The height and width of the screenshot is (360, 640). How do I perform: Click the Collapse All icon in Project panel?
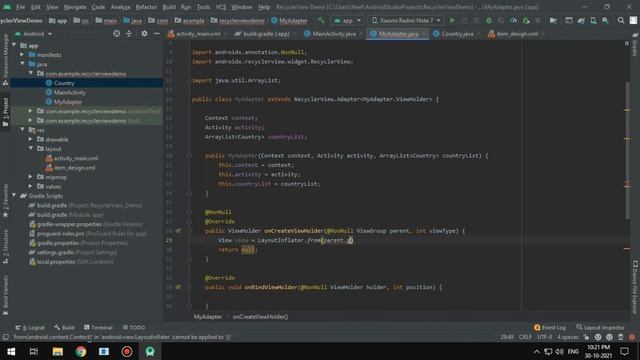click(x=129, y=34)
